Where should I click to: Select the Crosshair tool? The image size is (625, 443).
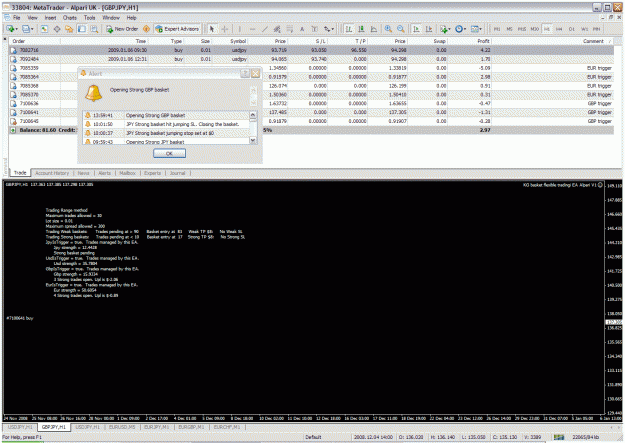[x=224, y=29]
